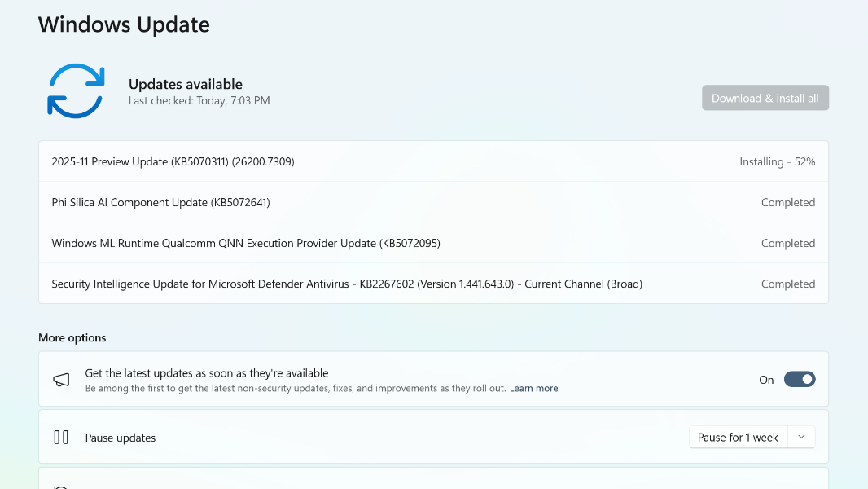868x489 pixels.
Task: Select the Security Intelligence Update for Defender row
Action: click(347, 284)
